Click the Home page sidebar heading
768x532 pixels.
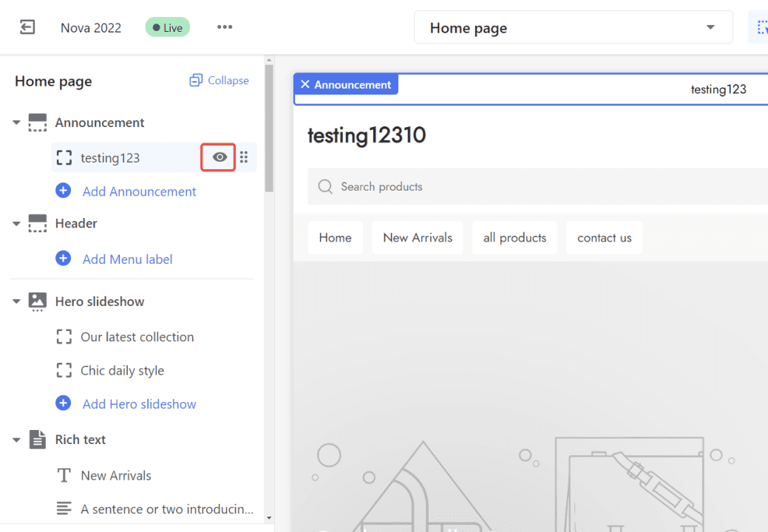click(53, 81)
